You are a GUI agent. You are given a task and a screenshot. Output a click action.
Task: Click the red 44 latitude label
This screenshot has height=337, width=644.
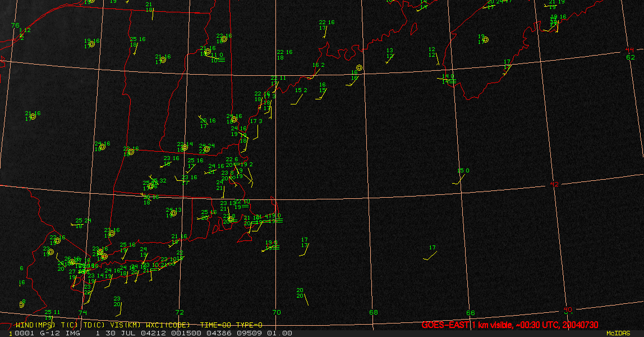(629, 50)
